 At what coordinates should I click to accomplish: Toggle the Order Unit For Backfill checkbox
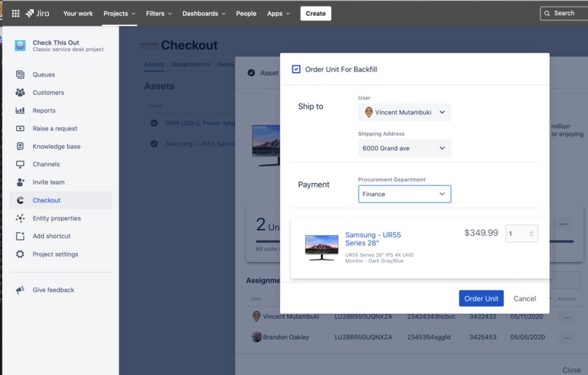(296, 69)
